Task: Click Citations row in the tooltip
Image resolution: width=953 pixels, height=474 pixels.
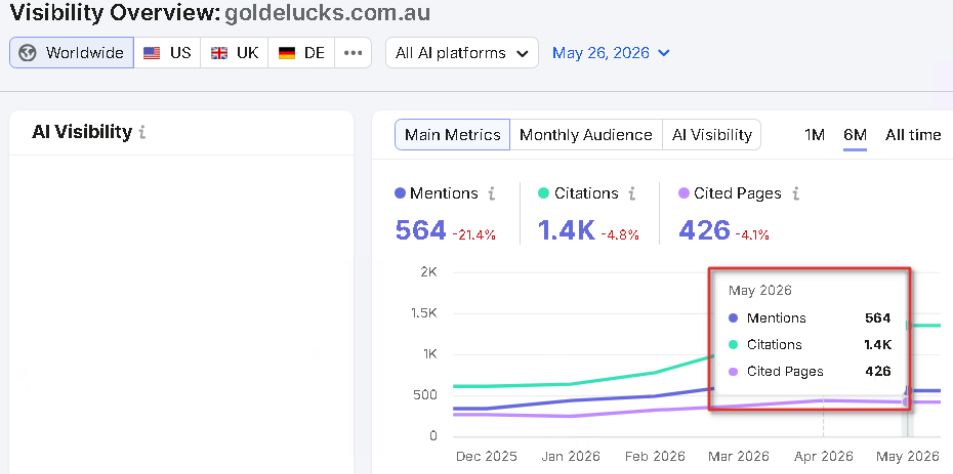Action: 810,345
